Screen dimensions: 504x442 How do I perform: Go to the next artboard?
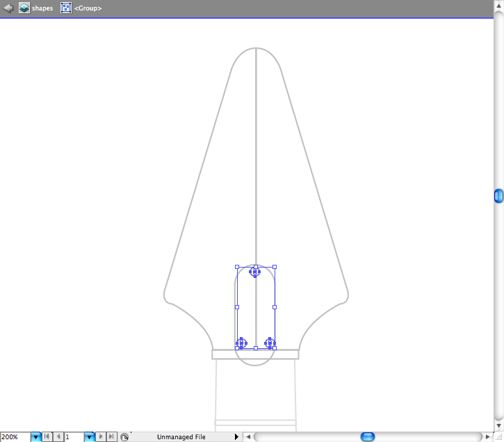click(101, 436)
